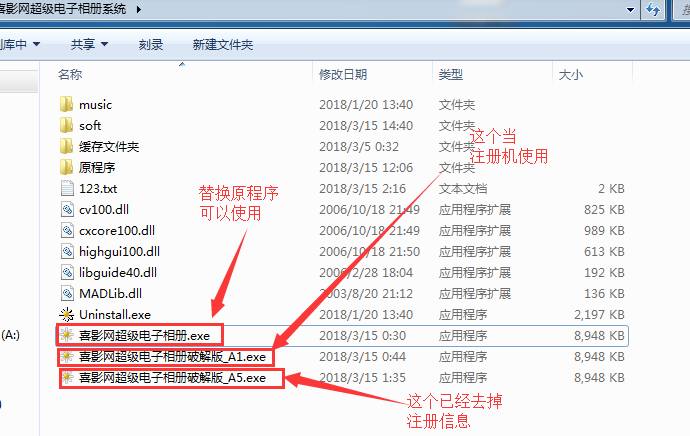Screen dimensions: 690x436
Task: Select the highgui100.dll file icon
Action: [67, 252]
